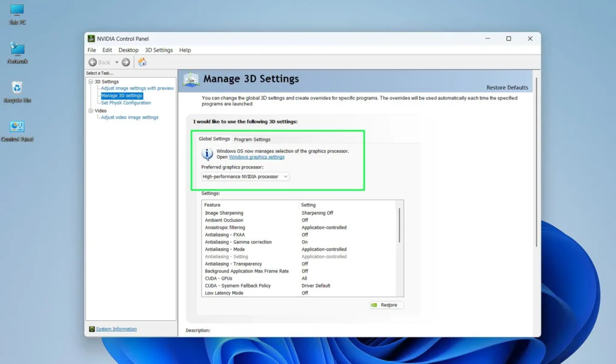The height and width of the screenshot is (364, 616).
Task: Click the Forward navigation arrow icon
Action: pos(125,62)
